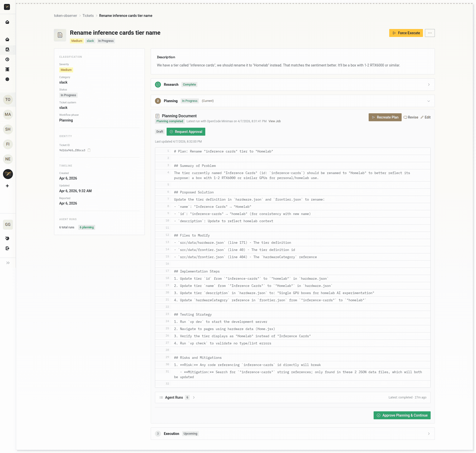This screenshot has width=476, height=453.
Task: Open the overflow menu beside Force Execute
Action: [x=430, y=33]
